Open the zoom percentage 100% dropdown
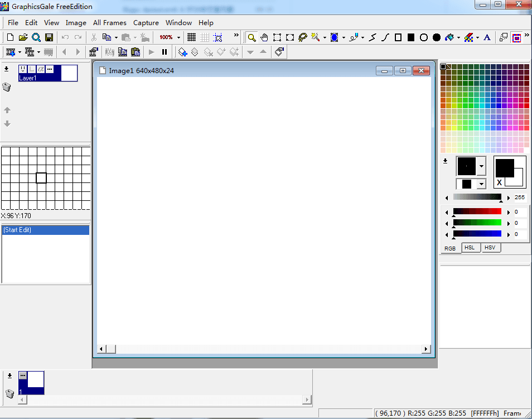This screenshot has width=532, height=419. tap(179, 37)
